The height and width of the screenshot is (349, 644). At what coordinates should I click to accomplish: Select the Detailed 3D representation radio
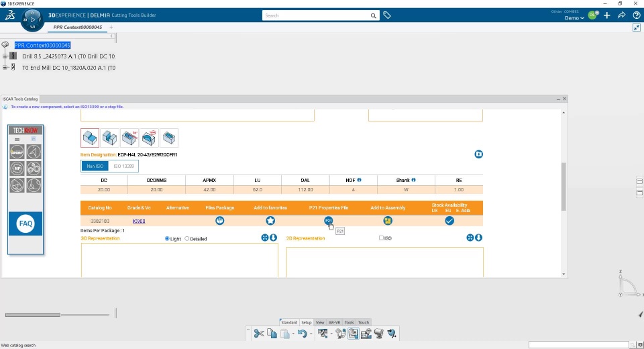[187, 238]
